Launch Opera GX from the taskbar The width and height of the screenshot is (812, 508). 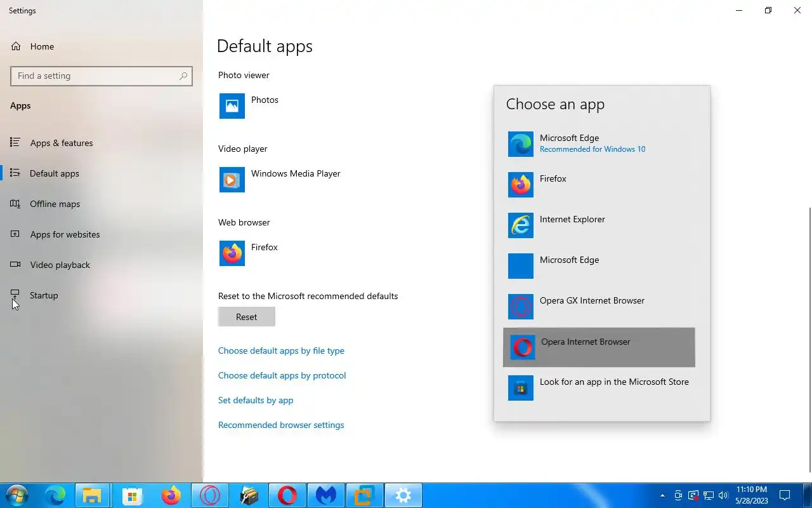click(209, 495)
